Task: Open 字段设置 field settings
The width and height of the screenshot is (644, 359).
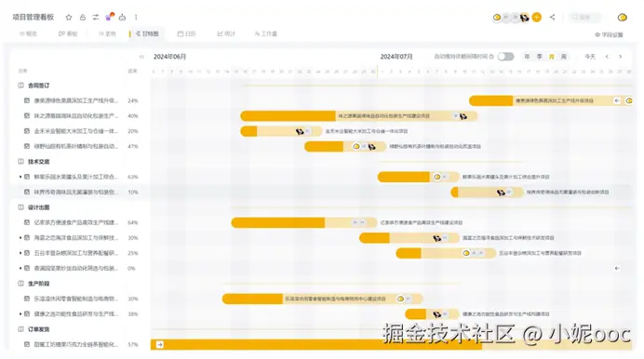Action: [609, 34]
